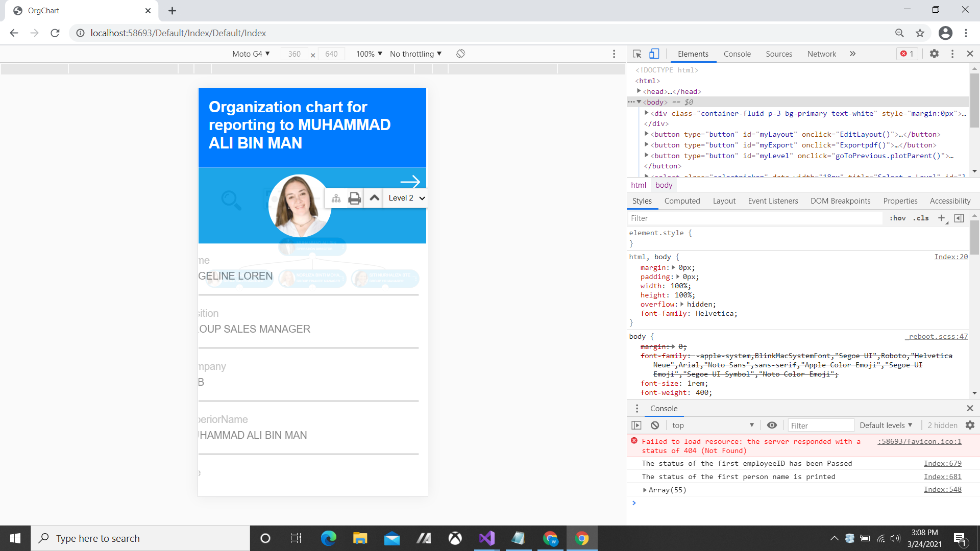Toggle the live expression eye icon
980x551 pixels.
point(772,425)
